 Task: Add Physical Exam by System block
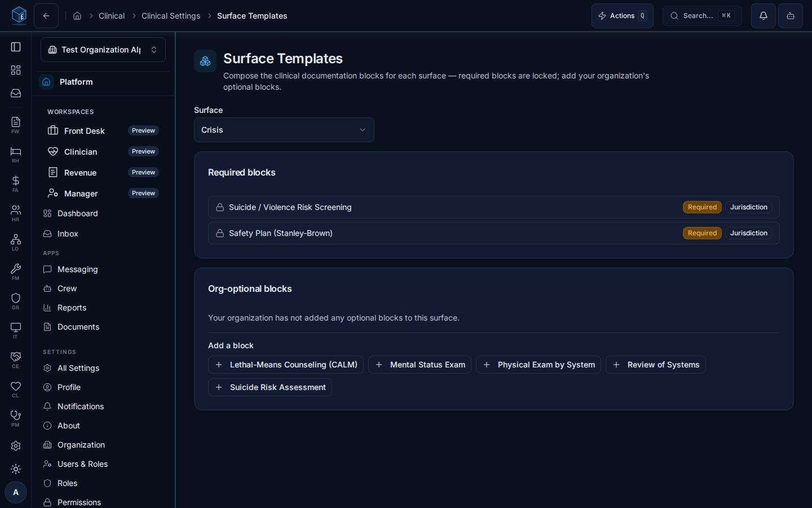[x=539, y=365]
